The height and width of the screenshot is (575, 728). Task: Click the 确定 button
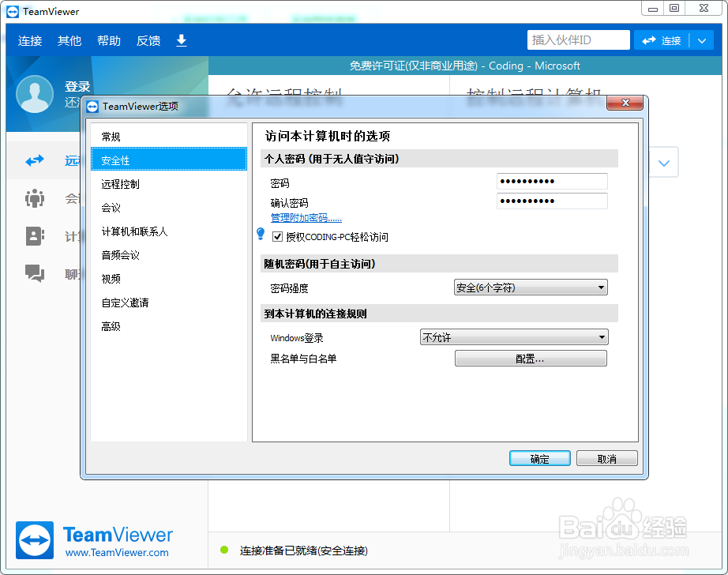point(539,458)
